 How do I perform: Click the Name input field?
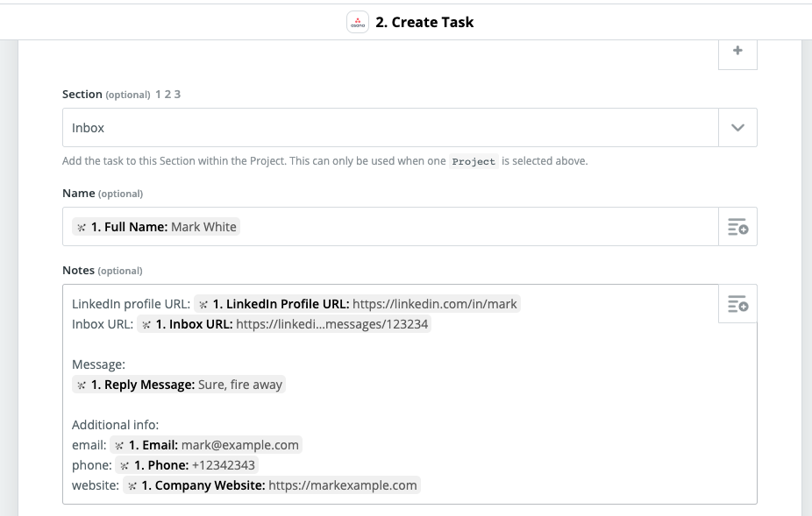tap(390, 227)
